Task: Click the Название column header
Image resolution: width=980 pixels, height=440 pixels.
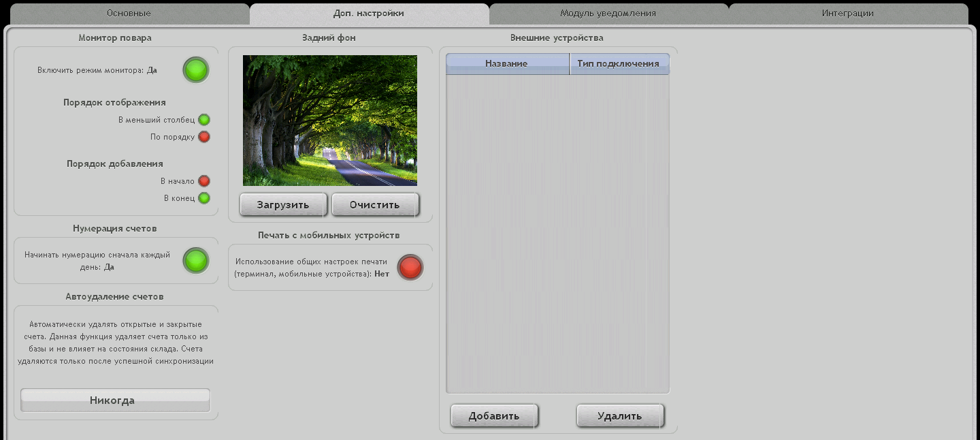Action: [507, 63]
